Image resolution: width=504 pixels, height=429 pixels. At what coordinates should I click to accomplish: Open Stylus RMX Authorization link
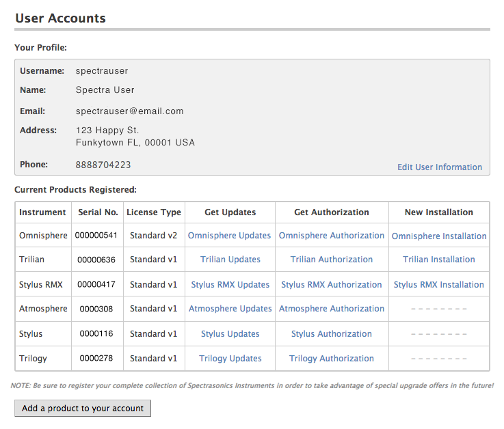(332, 284)
